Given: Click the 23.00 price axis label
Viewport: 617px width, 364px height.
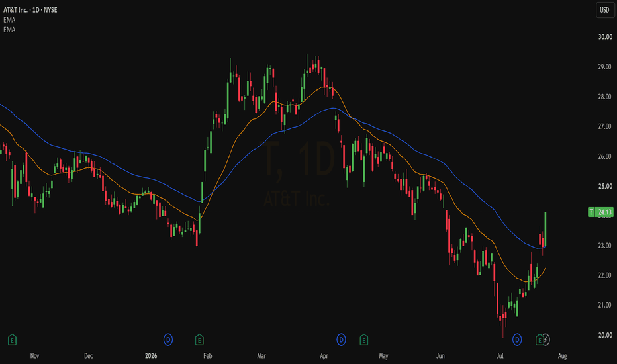Looking at the screenshot, I should [x=605, y=246].
